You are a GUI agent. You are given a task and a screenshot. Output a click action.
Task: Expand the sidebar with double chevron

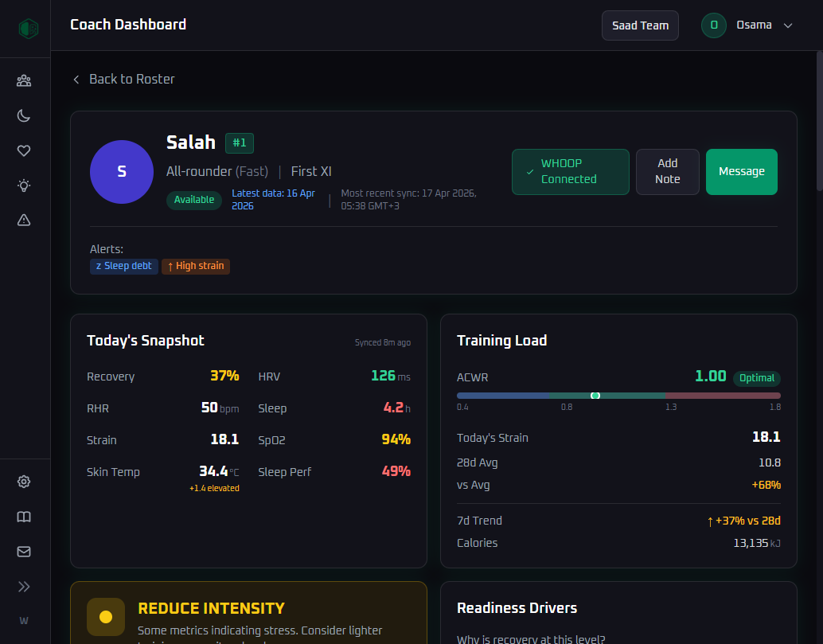24,587
